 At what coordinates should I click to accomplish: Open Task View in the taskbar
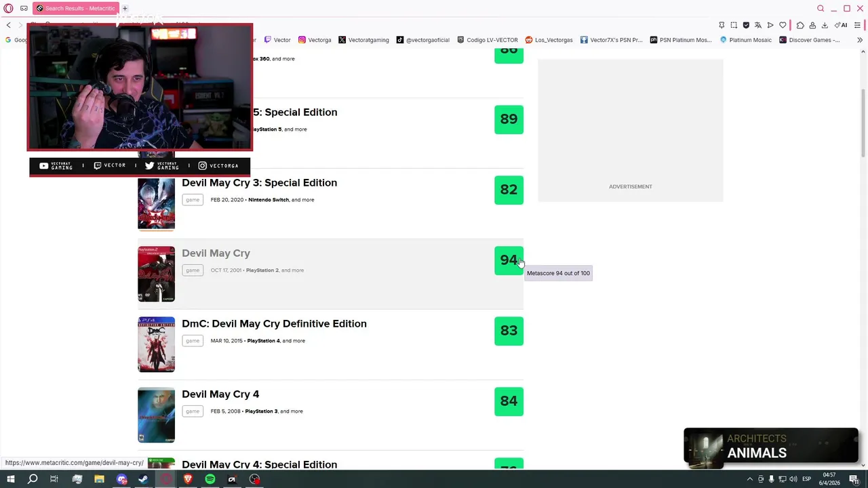[x=54, y=479]
